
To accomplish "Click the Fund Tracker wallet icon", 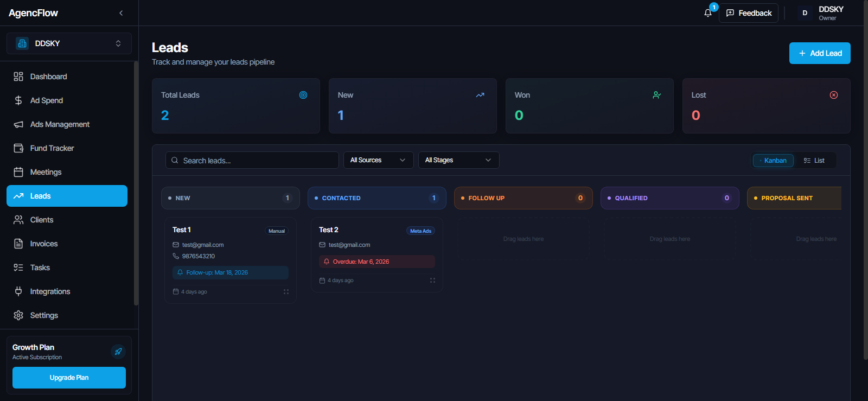I will click(x=18, y=148).
